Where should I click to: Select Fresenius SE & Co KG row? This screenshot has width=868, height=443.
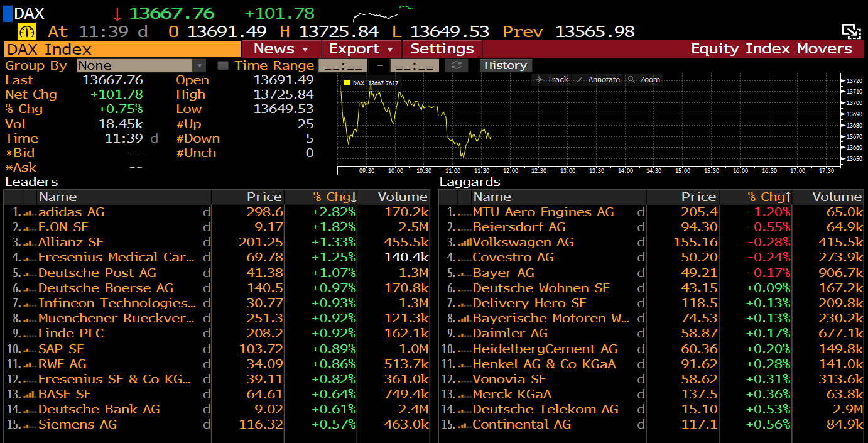tap(115, 380)
